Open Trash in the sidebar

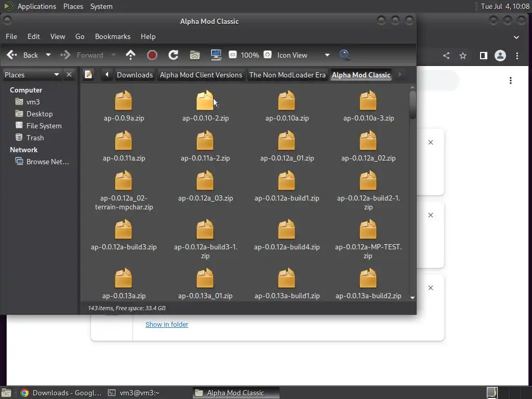[x=35, y=137]
